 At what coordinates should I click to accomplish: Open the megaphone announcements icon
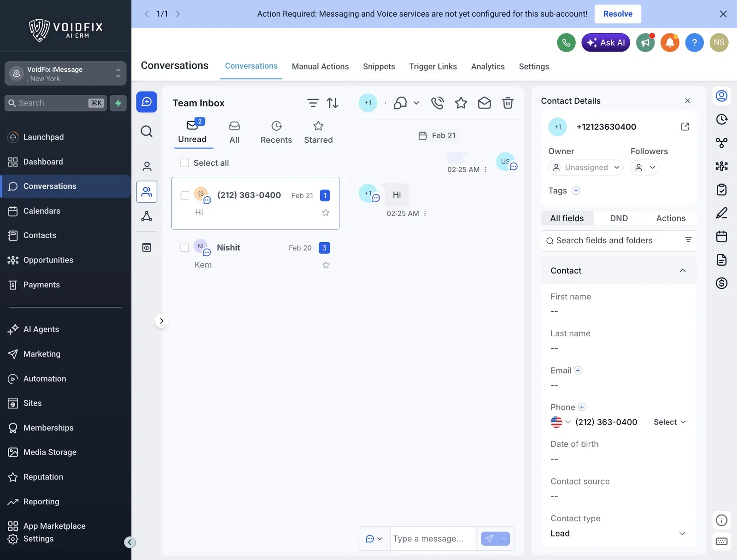pyautogui.click(x=645, y=43)
